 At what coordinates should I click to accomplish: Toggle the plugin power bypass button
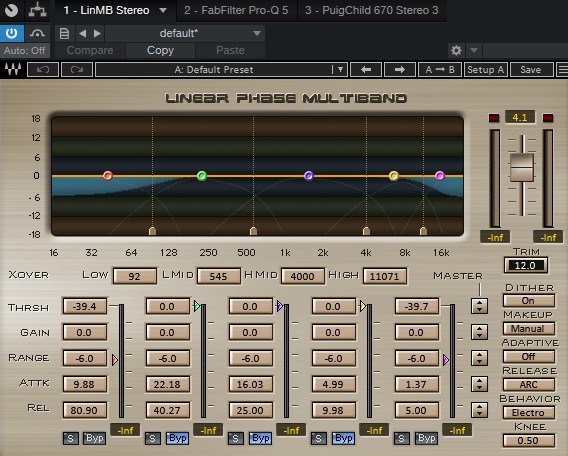pos(12,33)
